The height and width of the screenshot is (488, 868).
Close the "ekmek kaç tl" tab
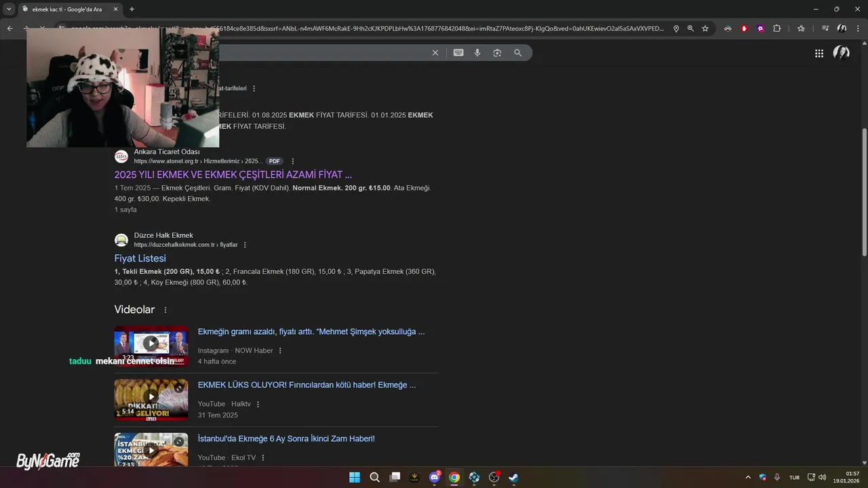pos(115,9)
